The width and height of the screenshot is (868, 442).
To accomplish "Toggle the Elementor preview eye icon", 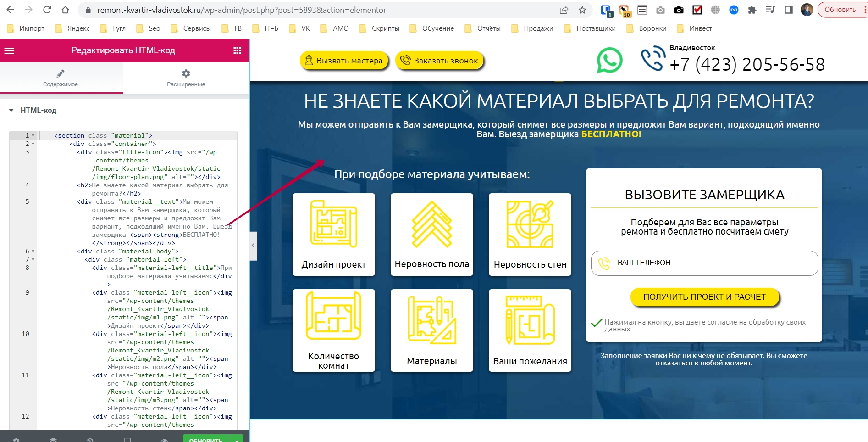I will (x=164, y=440).
